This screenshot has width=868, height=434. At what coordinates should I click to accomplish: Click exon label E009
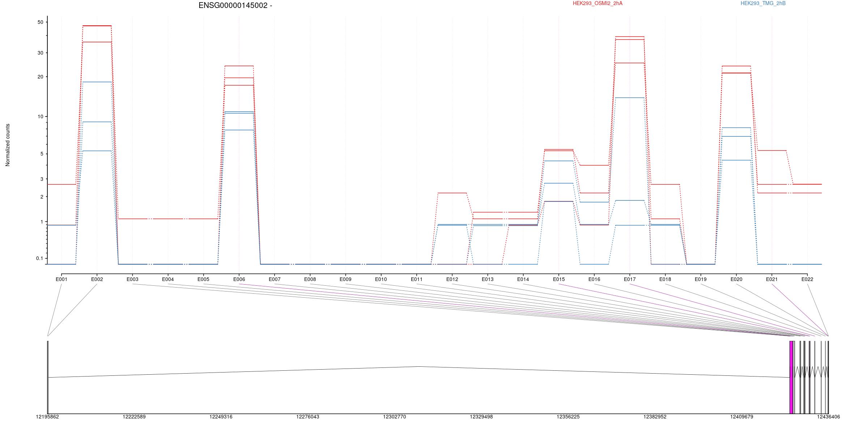(x=345, y=279)
